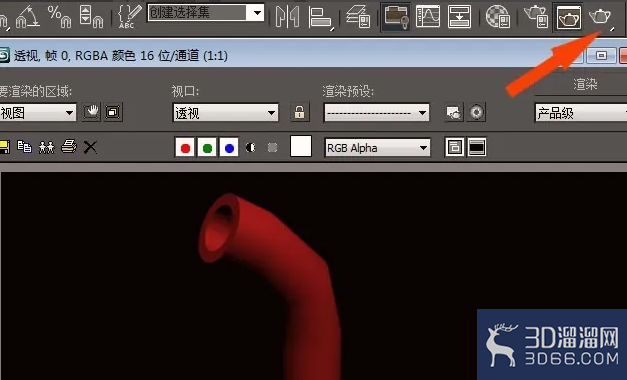Open the area-to-render 视图 dropdown
This screenshot has width=627, height=380.
click(x=38, y=113)
